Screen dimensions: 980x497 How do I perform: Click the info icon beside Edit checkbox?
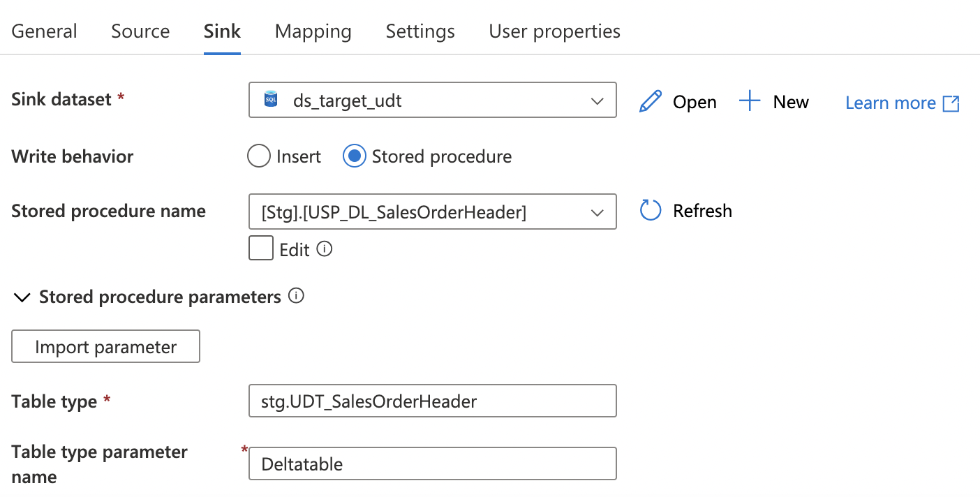325,249
